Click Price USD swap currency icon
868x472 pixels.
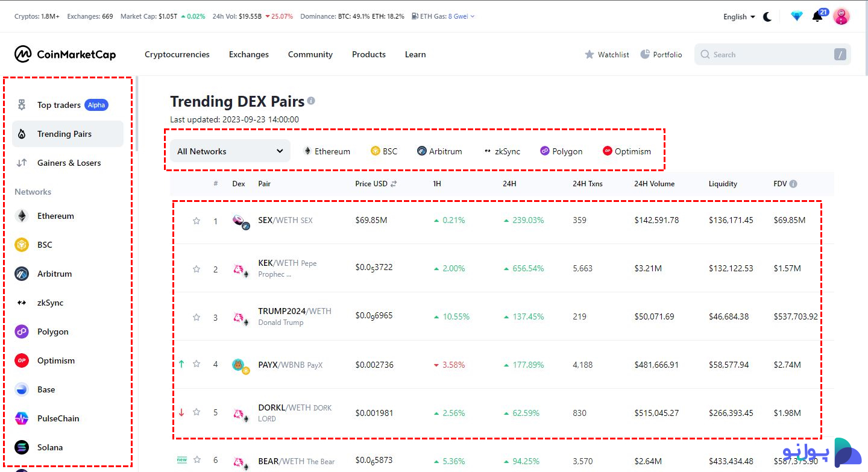(x=394, y=184)
